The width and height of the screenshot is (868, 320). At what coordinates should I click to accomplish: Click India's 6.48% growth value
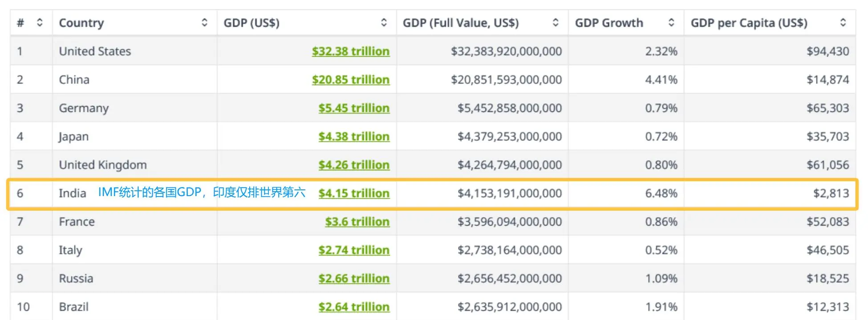pos(661,193)
